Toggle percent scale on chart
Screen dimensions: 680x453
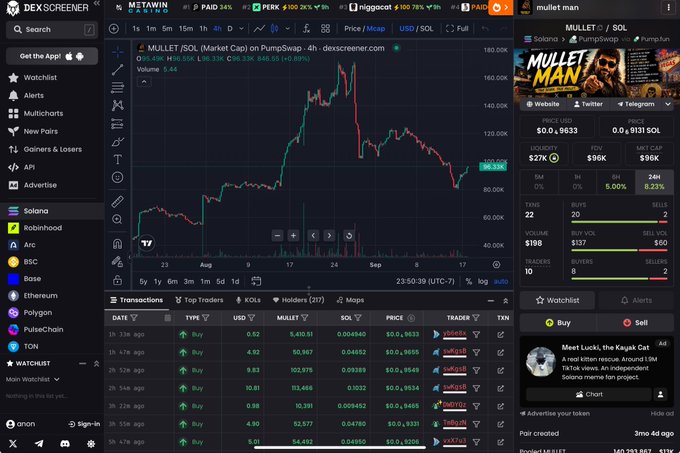[469, 281]
